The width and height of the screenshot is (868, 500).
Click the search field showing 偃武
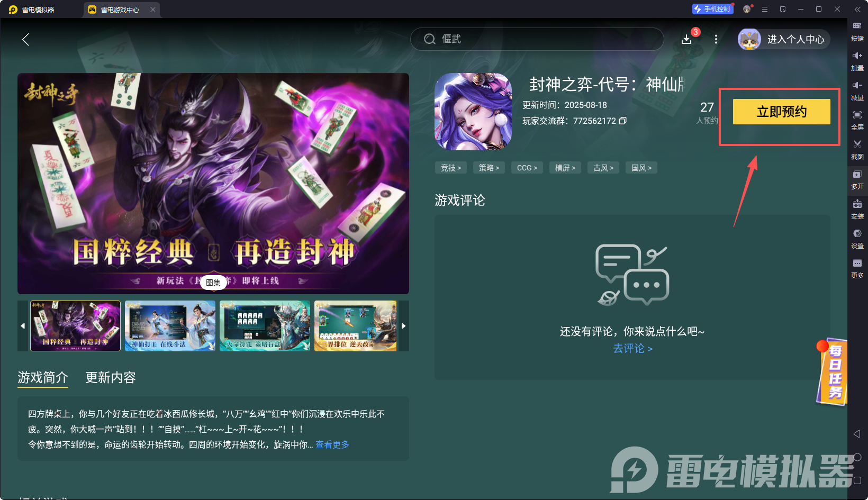(x=536, y=39)
